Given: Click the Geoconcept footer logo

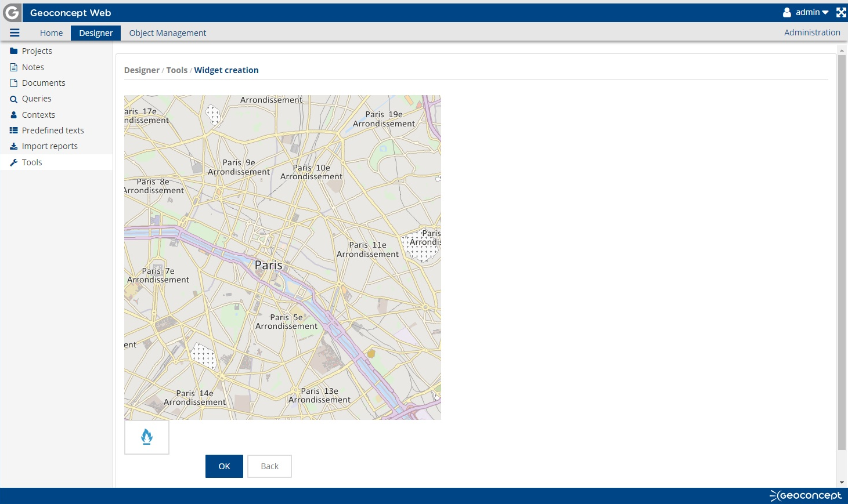Looking at the screenshot, I should coord(806,495).
